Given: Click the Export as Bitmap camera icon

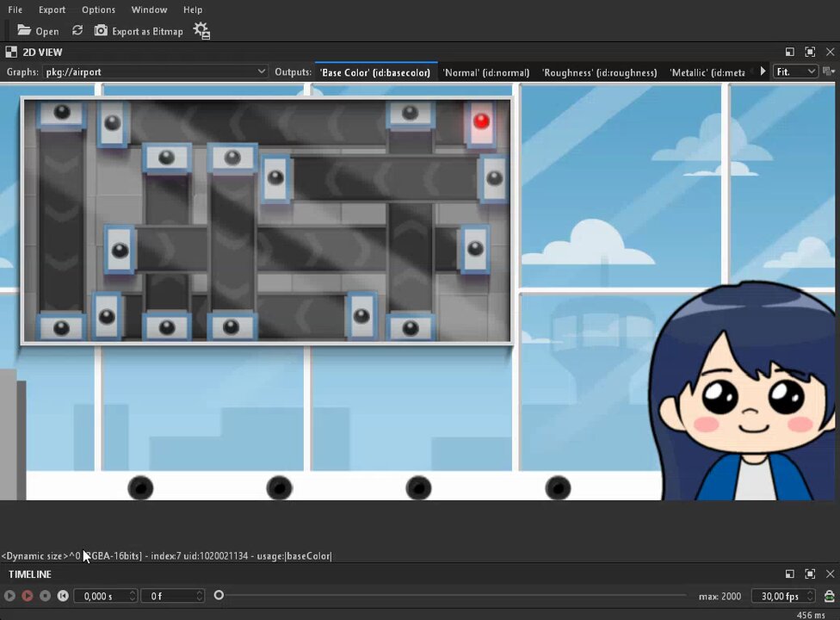Looking at the screenshot, I should [x=101, y=30].
